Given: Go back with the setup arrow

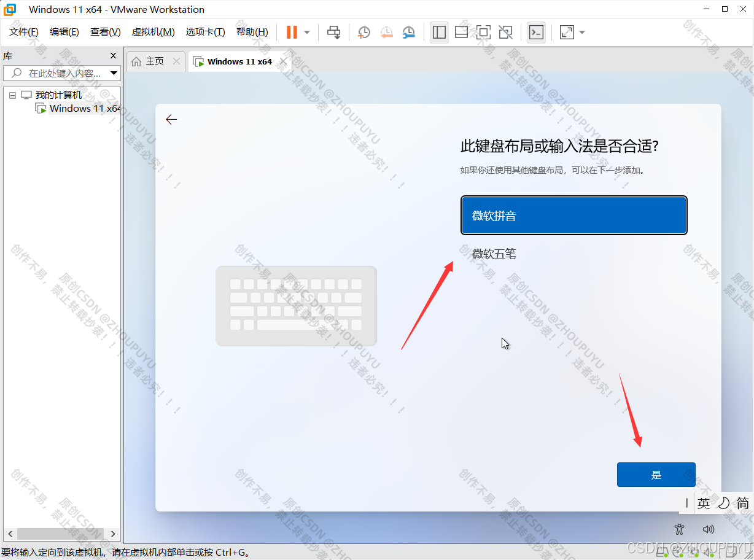Looking at the screenshot, I should (x=171, y=120).
